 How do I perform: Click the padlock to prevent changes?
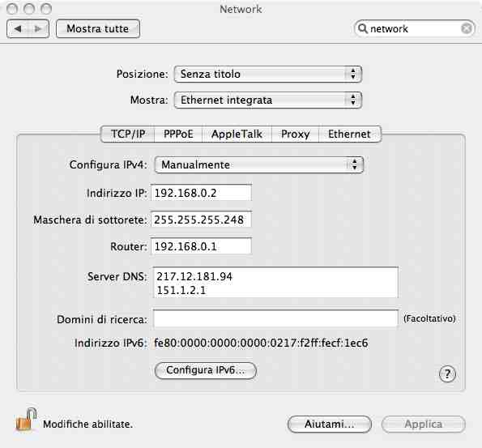[26, 420]
